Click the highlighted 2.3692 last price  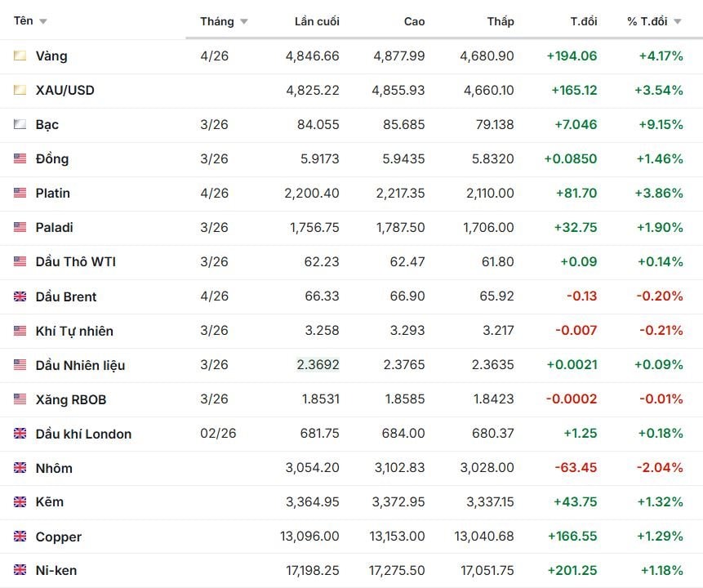pyautogui.click(x=318, y=365)
